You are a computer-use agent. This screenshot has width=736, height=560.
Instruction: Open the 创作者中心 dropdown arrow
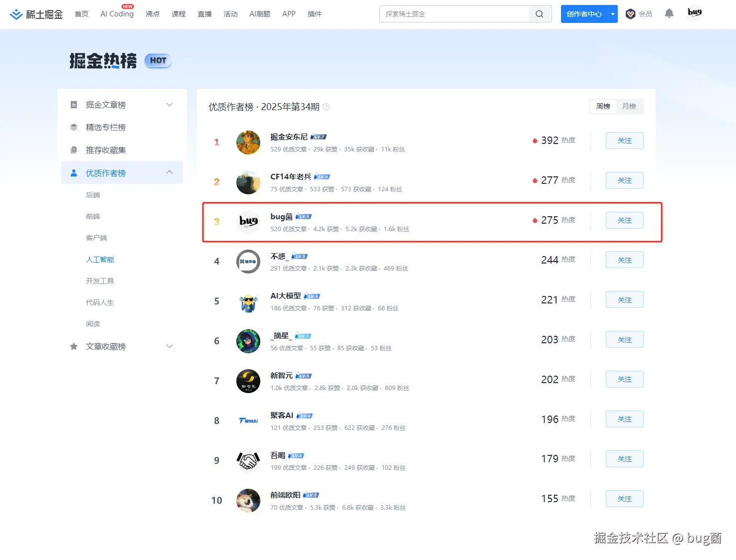coord(613,14)
